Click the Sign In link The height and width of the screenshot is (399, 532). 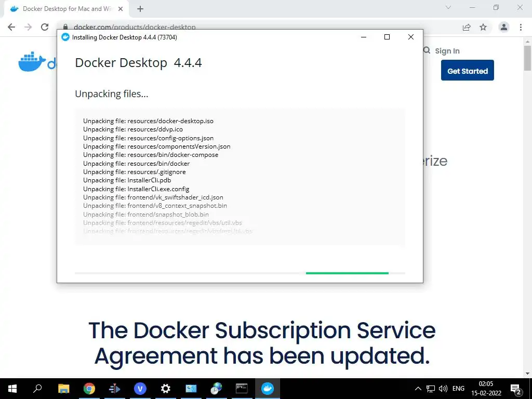click(x=447, y=51)
